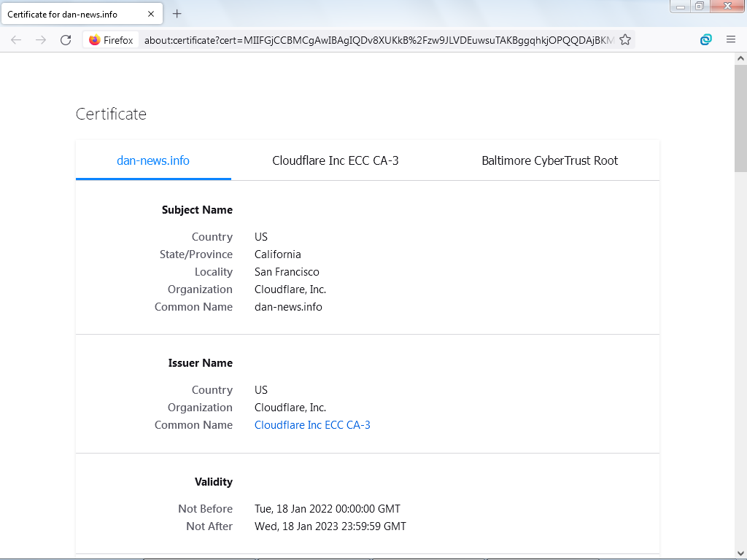Screen dimensions: 747x560
Task: Click the Not After label
Action: (209, 526)
